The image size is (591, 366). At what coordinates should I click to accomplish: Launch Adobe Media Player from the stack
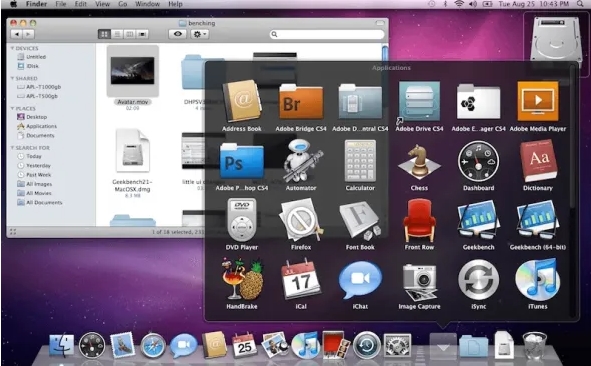point(537,100)
